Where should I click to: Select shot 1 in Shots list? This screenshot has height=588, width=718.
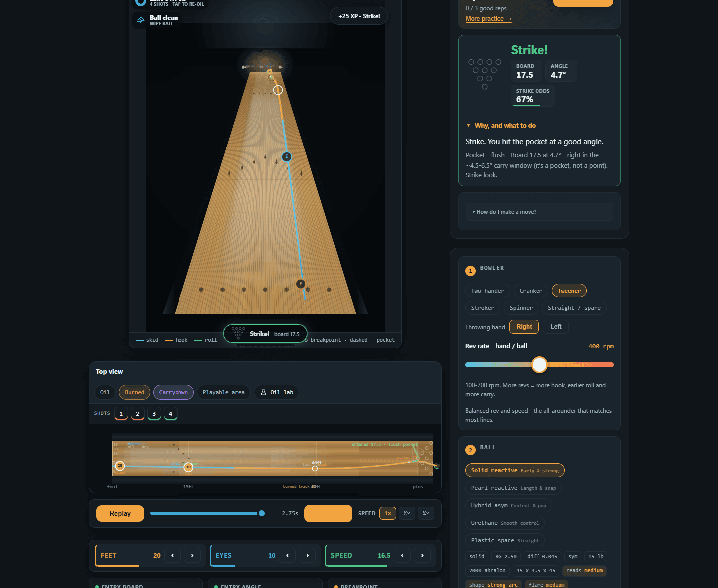pyautogui.click(x=121, y=414)
